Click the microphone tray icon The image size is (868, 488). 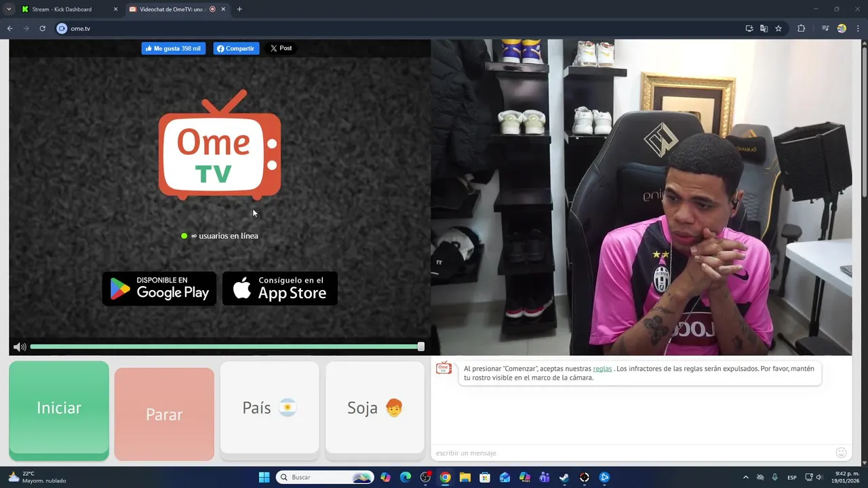pyautogui.click(x=775, y=477)
